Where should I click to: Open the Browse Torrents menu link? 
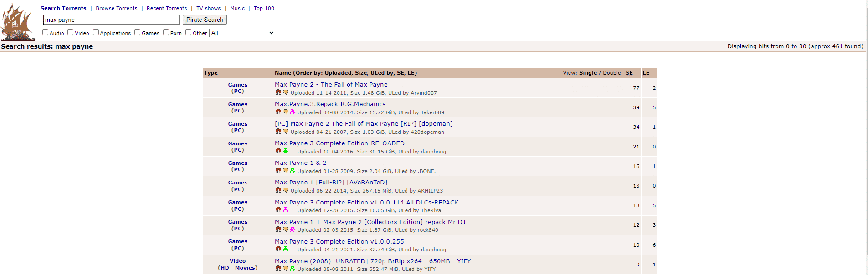point(116,8)
